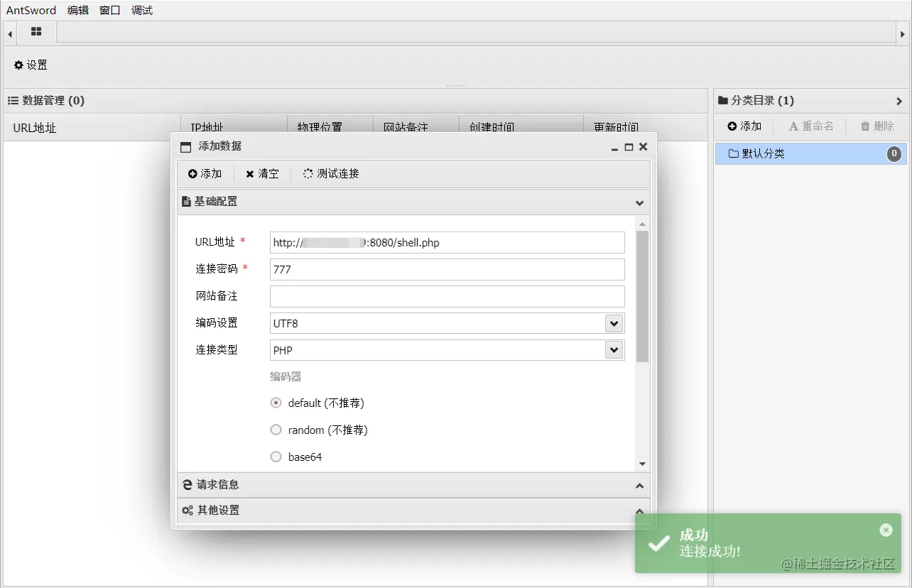Click the right tab scroll arrow
This screenshot has width=912, height=588.
[x=903, y=33]
